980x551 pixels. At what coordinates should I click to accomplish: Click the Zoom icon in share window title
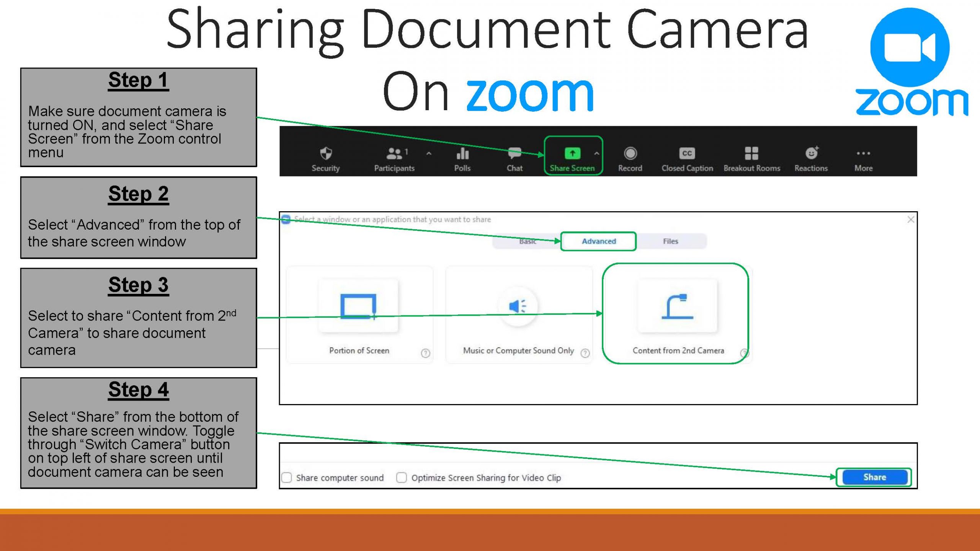(286, 219)
